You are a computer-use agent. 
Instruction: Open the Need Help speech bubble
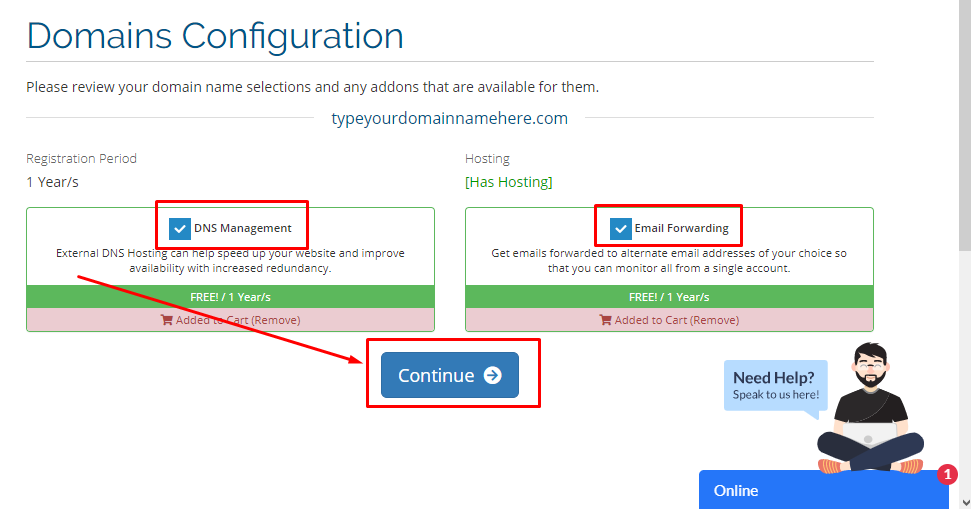774,385
